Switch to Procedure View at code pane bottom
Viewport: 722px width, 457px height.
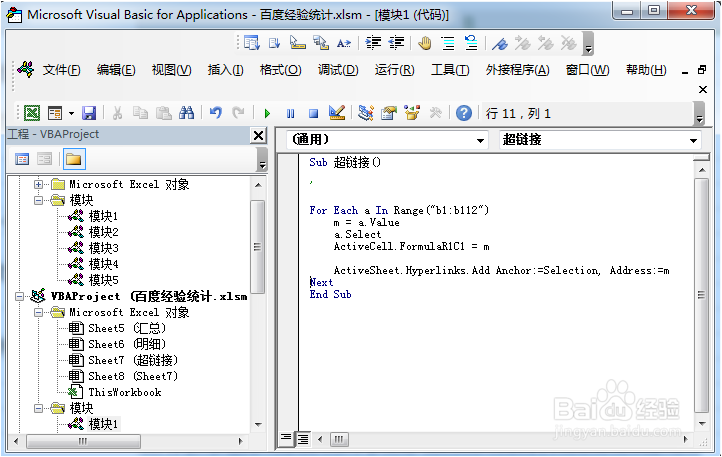285,439
